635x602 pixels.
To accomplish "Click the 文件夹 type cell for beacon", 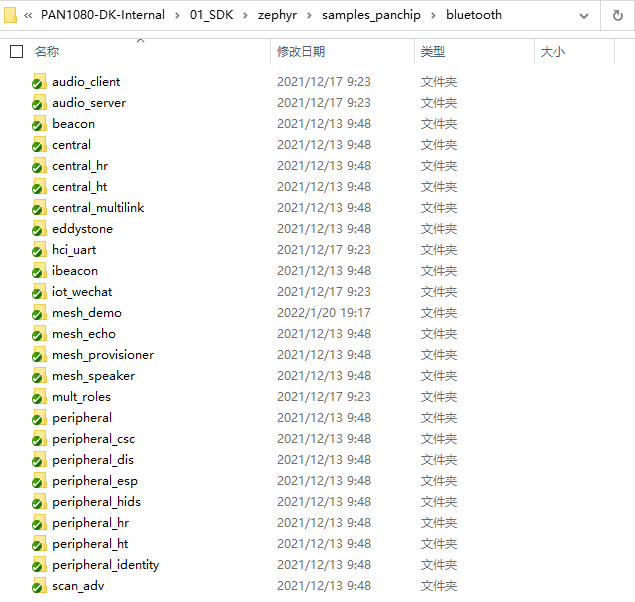I will coord(439,123).
